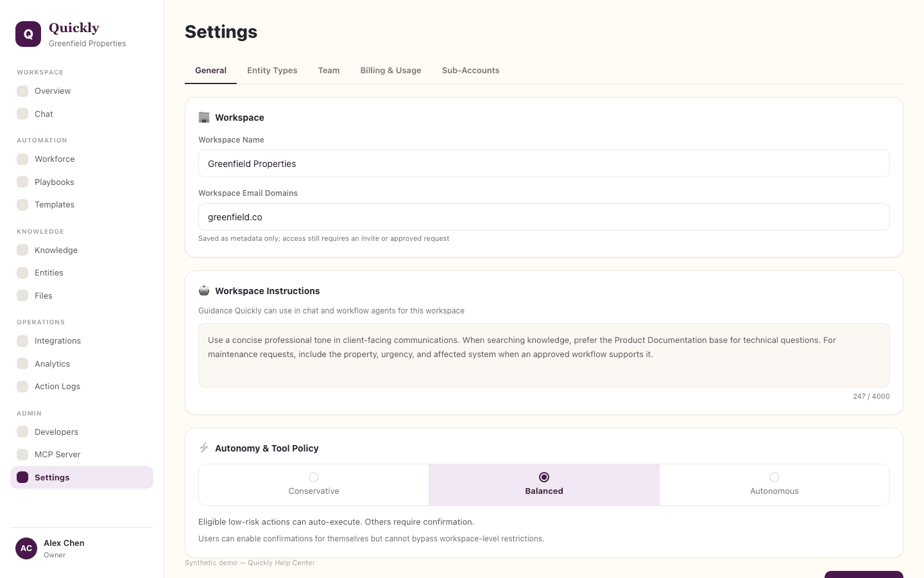Open Templates from the sidebar

81,205
